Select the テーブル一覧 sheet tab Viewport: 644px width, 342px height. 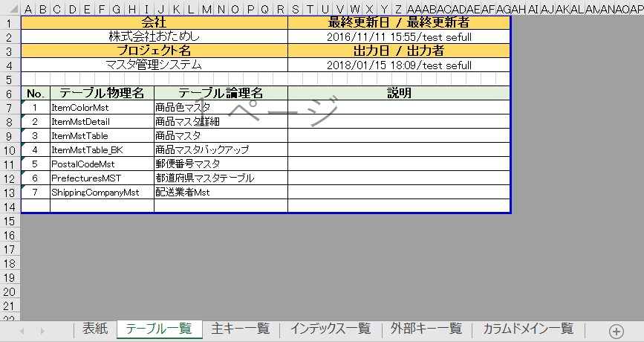coord(159,329)
